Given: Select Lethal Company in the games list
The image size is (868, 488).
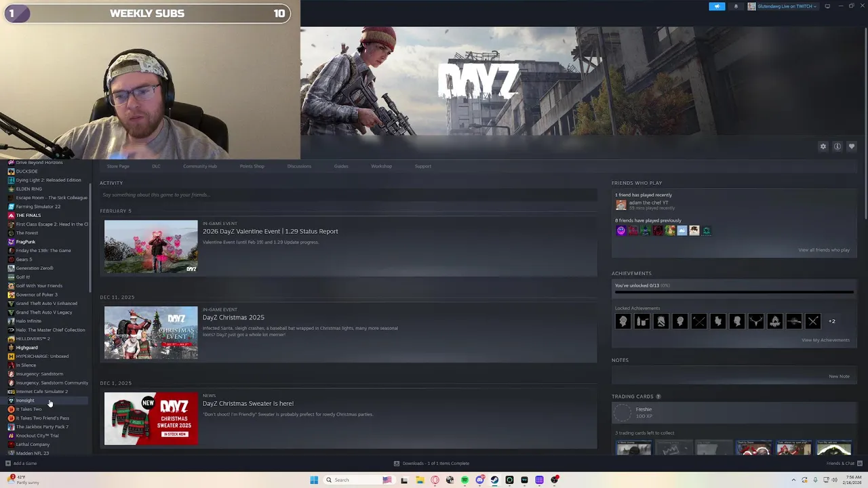Looking at the screenshot, I should 33,445.
